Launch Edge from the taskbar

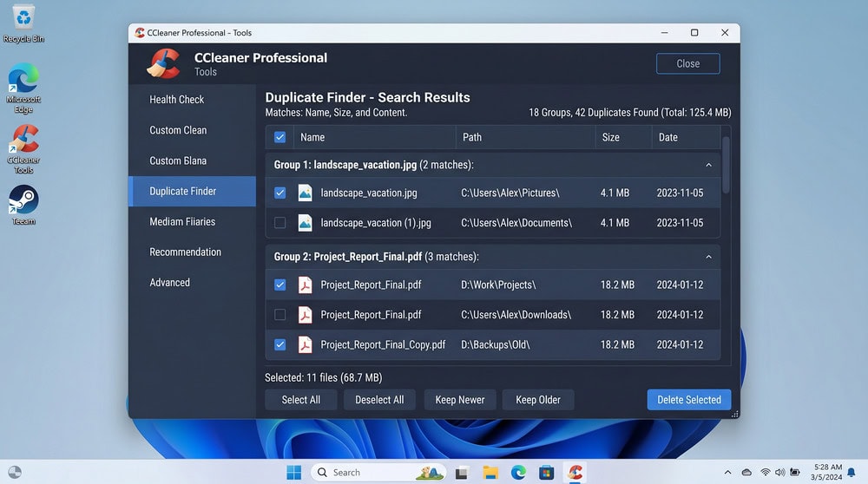(x=518, y=473)
